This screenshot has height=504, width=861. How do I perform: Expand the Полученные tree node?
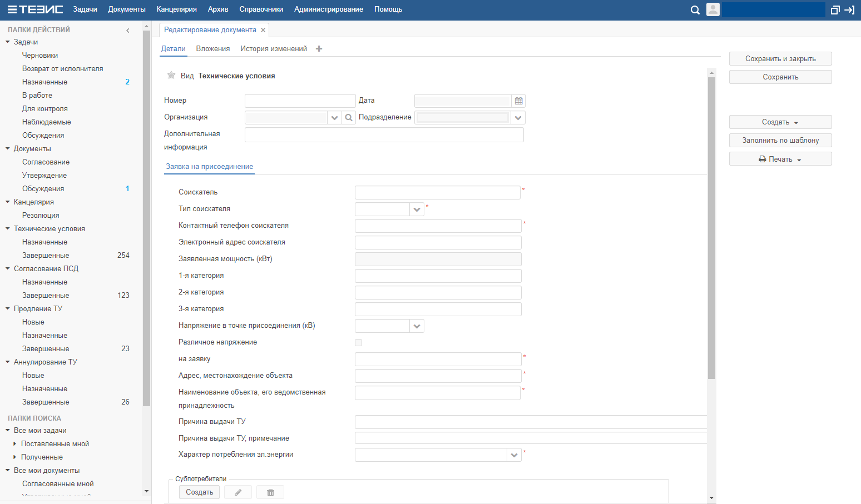pos(15,457)
